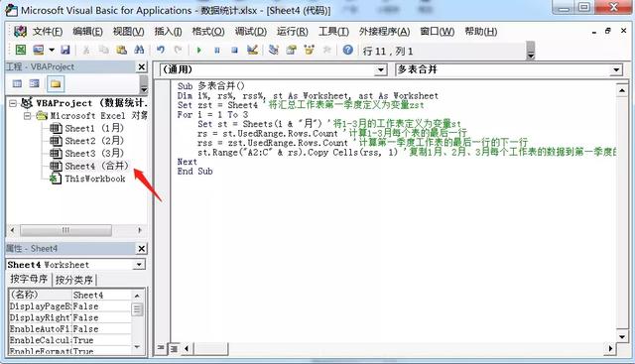This screenshot has height=364, width=635.
Task: Click the Redo toolbar icon
Action: coord(178,50)
